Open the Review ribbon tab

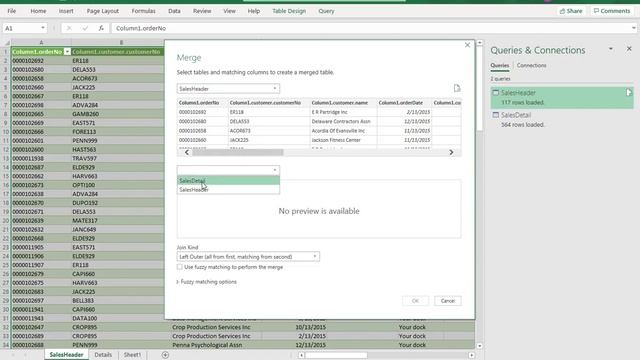coord(202,11)
